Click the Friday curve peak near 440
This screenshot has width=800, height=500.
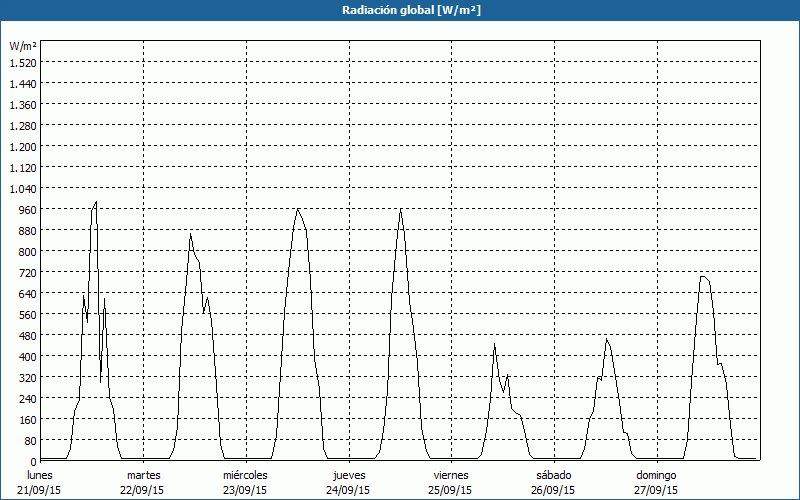[494, 344]
